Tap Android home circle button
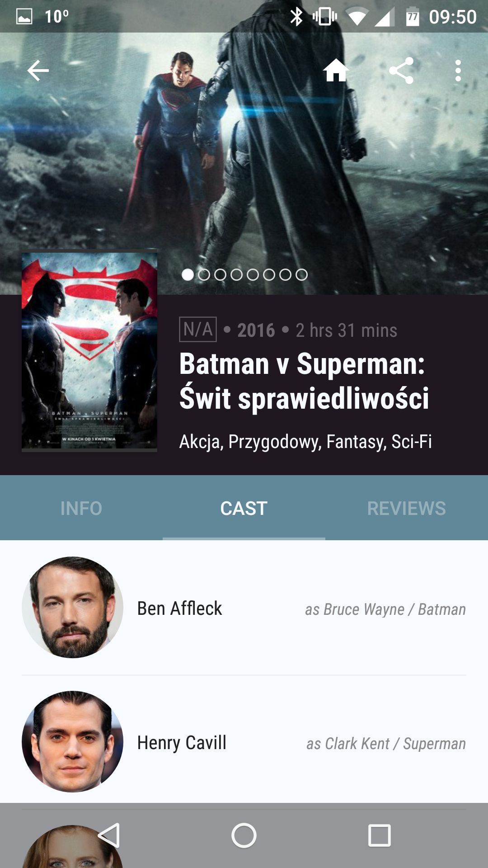Screen dimensions: 488x868 tap(244, 835)
